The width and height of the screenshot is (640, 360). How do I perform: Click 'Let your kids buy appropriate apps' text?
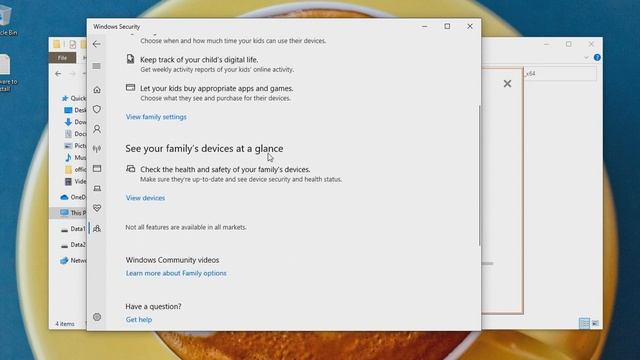pos(217,88)
